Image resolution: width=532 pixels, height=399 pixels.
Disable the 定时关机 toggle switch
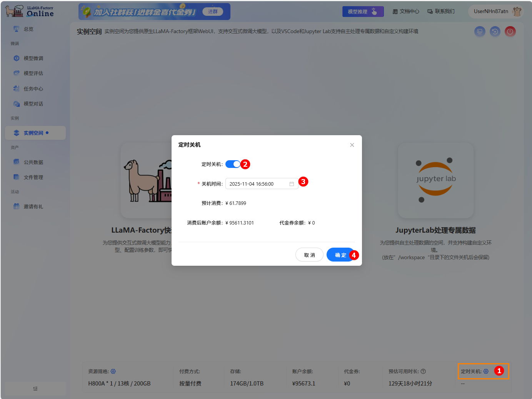point(233,164)
